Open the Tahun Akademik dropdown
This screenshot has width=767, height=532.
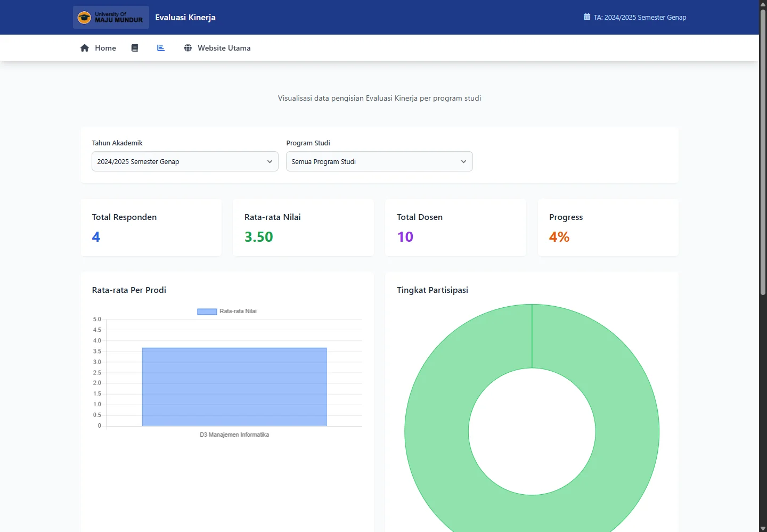[185, 161]
